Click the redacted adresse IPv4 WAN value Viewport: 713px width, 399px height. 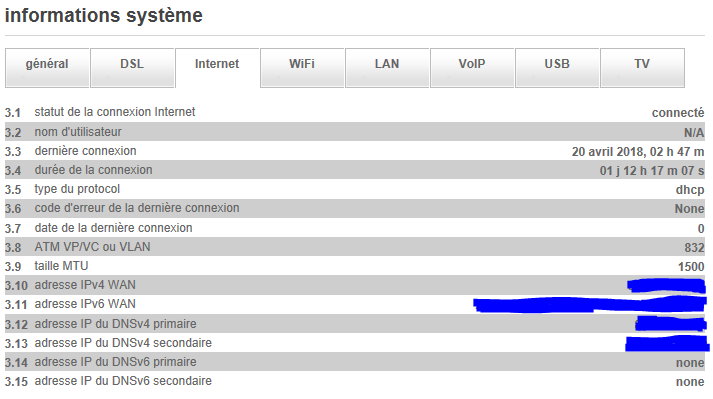coord(666,286)
